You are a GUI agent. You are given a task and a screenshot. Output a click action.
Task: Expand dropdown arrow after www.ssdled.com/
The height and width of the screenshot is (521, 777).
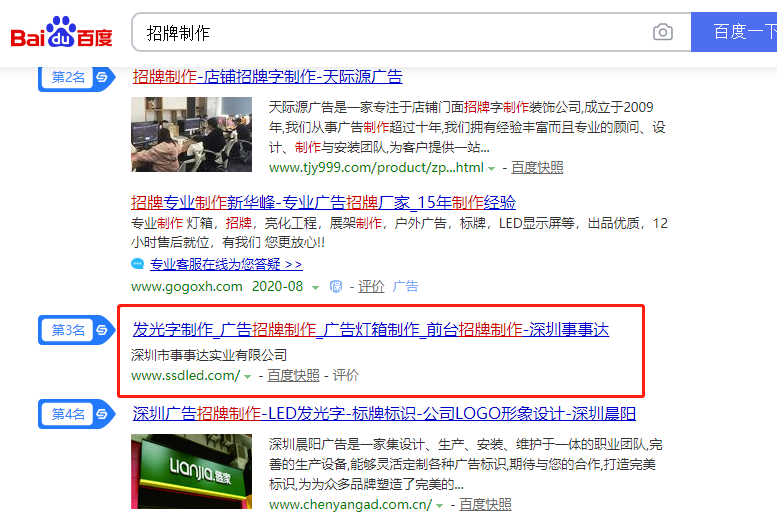tap(247, 377)
